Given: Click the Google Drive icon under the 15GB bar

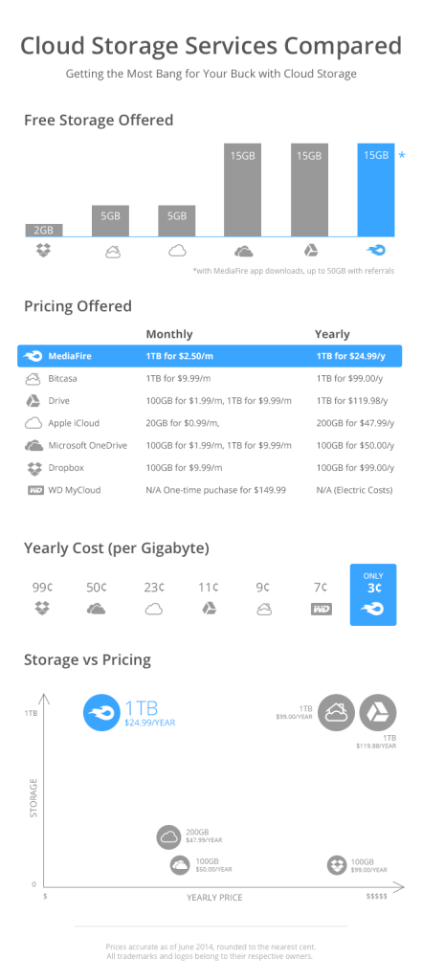Looking at the screenshot, I should pos(310,251).
